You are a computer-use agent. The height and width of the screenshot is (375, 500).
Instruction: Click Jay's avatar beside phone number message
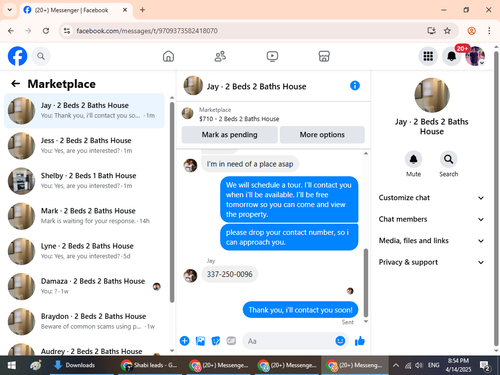coord(190,276)
